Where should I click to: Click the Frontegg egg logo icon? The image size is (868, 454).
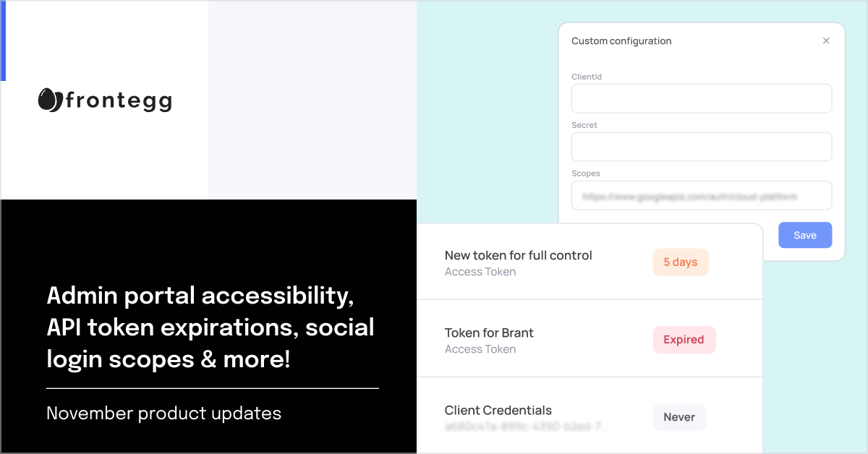tap(50, 100)
